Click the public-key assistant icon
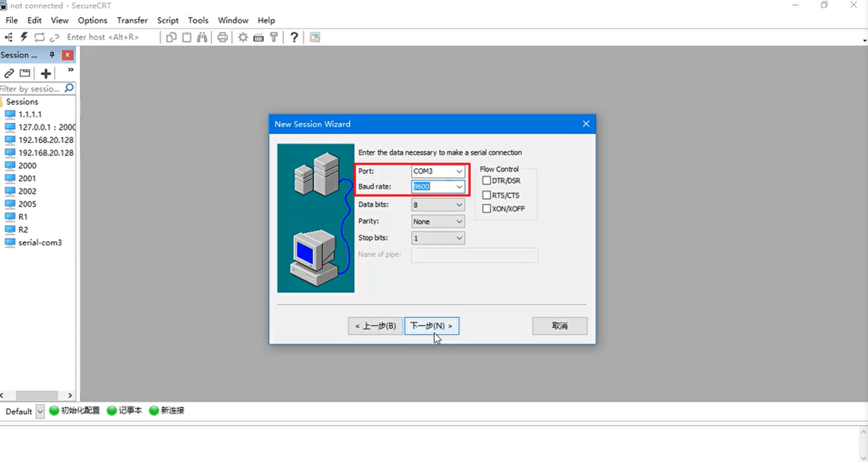 274,37
